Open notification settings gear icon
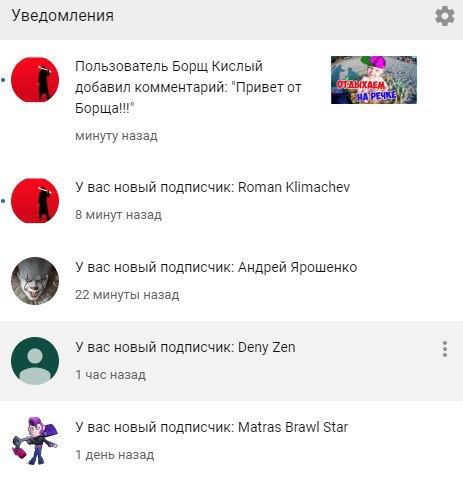Image resolution: width=463 pixels, height=482 pixels. [x=445, y=16]
